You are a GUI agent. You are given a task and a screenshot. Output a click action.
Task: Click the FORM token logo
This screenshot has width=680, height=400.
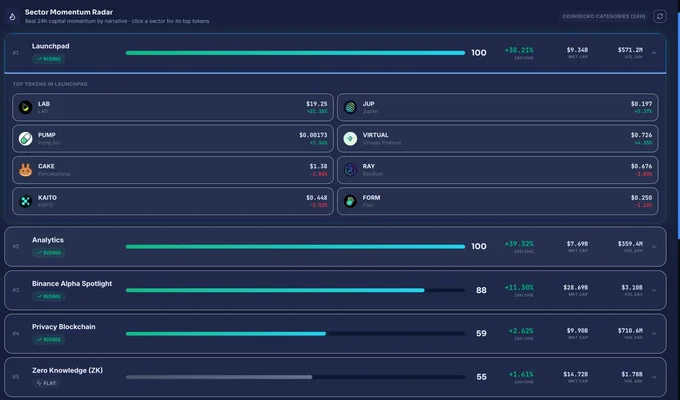click(x=350, y=201)
